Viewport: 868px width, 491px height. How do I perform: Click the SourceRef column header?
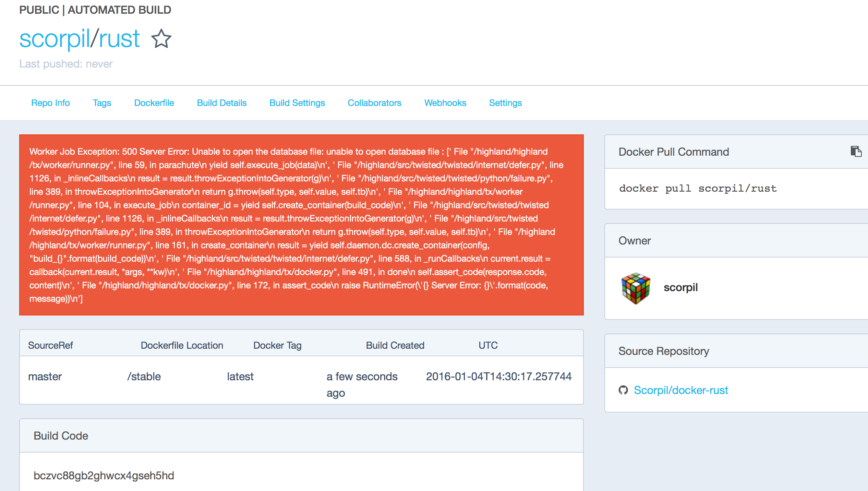tap(50, 345)
